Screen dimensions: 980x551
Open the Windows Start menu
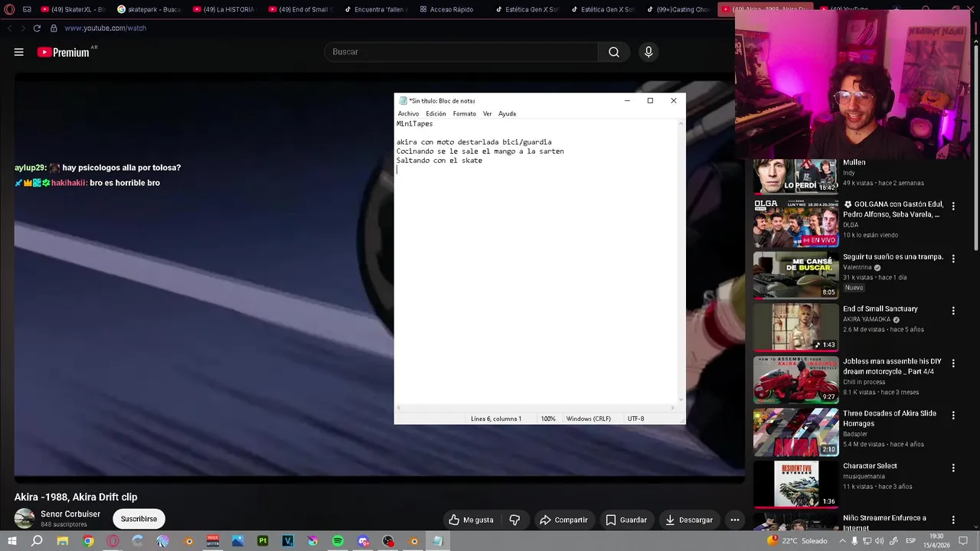[11, 541]
